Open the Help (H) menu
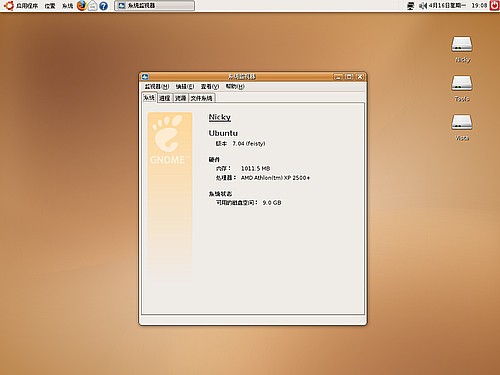The height and width of the screenshot is (375, 500). [235, 87]
